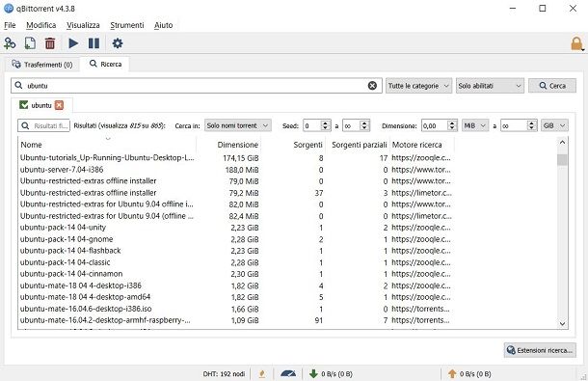Open the Aiuto menu
Image resolution: width=588 pixels, height=381 pixels.
pos(164,25)
